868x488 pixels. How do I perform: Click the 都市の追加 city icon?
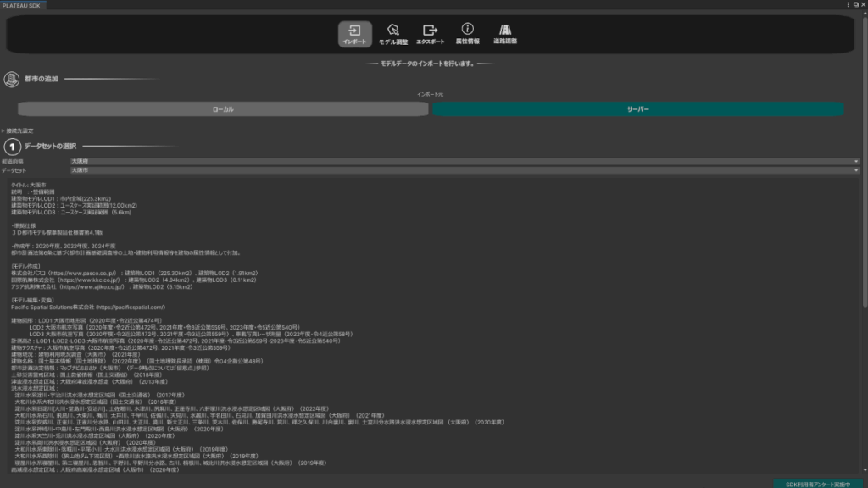click(12, 80)
